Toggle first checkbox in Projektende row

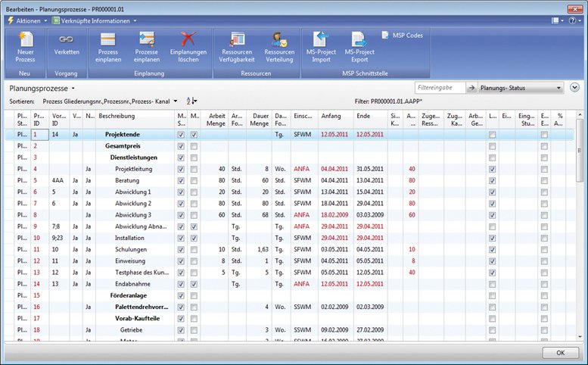coord(181,135)
